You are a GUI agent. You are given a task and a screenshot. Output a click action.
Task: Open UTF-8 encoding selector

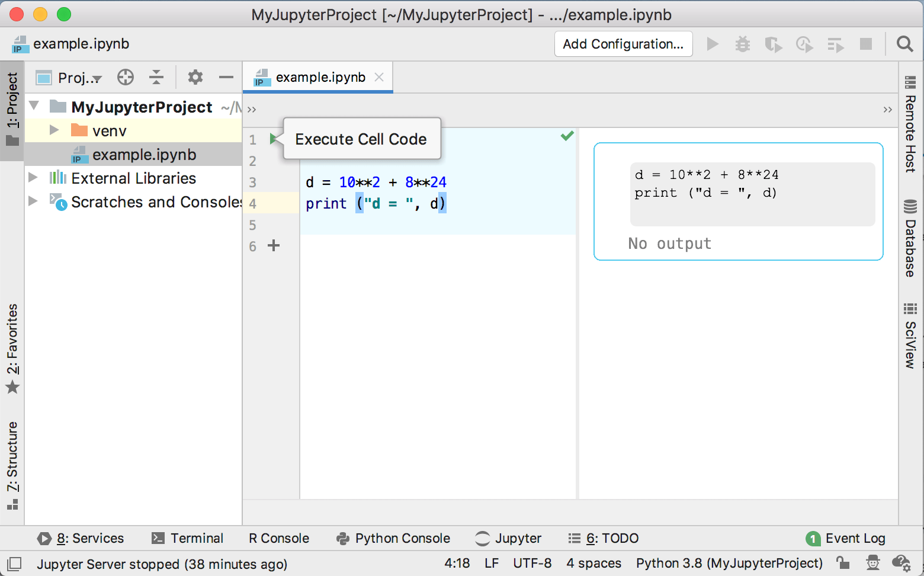pyautogui.click(x=532, y=563)
